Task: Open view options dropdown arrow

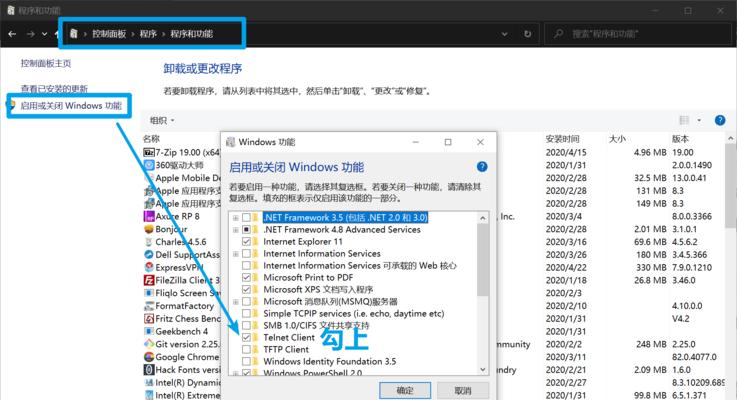Action: click(x=699, y=120)
